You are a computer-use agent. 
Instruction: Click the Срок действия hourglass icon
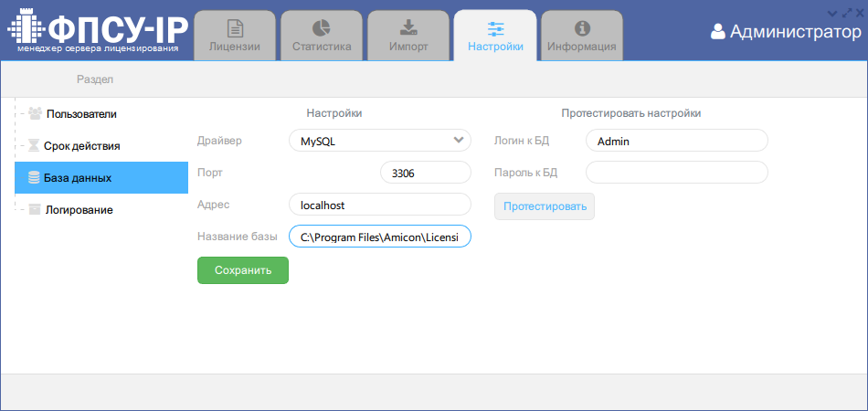(x=35, y=145)
